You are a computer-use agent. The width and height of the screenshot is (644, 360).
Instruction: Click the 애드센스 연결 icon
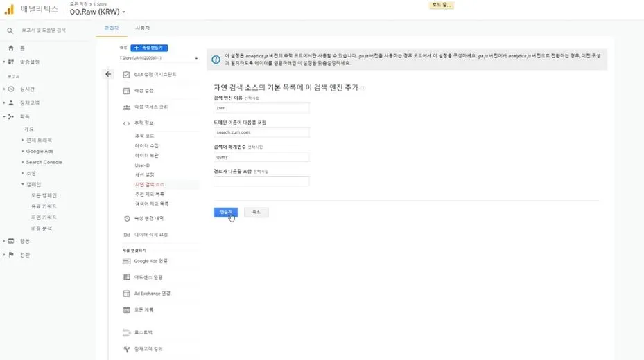126,277
